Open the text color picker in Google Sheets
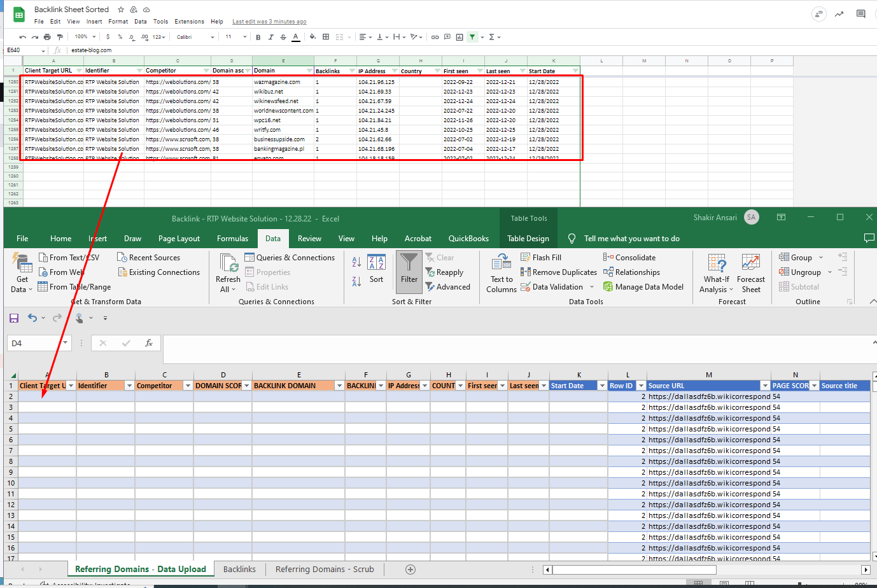The image size is (877, 588). click(296, 37)
